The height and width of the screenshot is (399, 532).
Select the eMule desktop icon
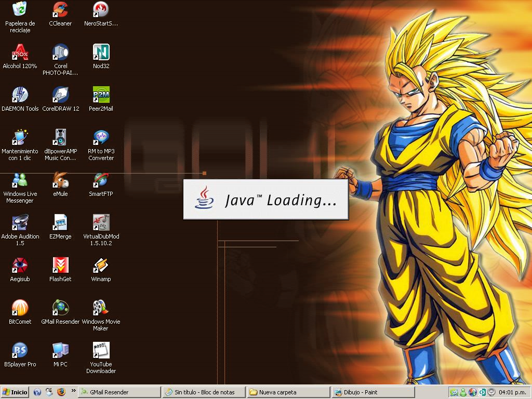pos(60,180)
